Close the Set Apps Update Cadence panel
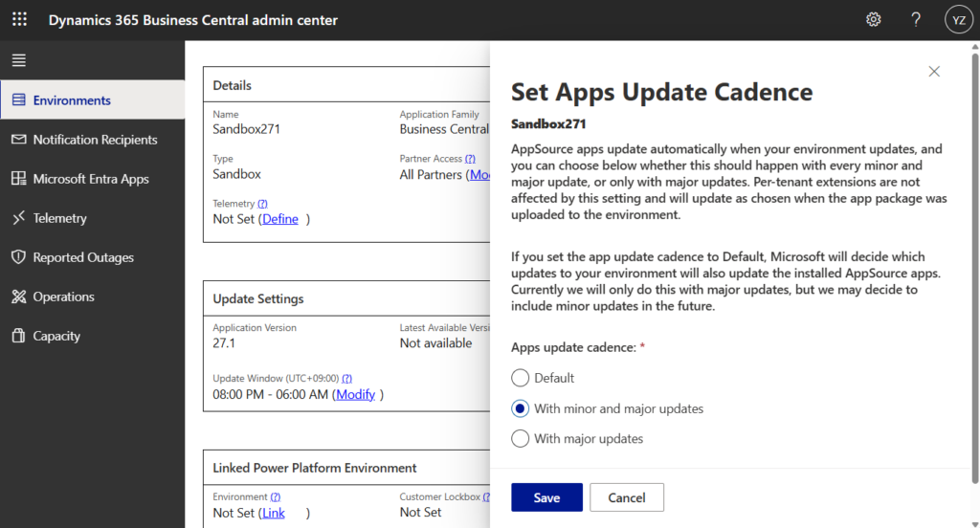The height and width of the screenshot is (528, 980). pos(934,72)
